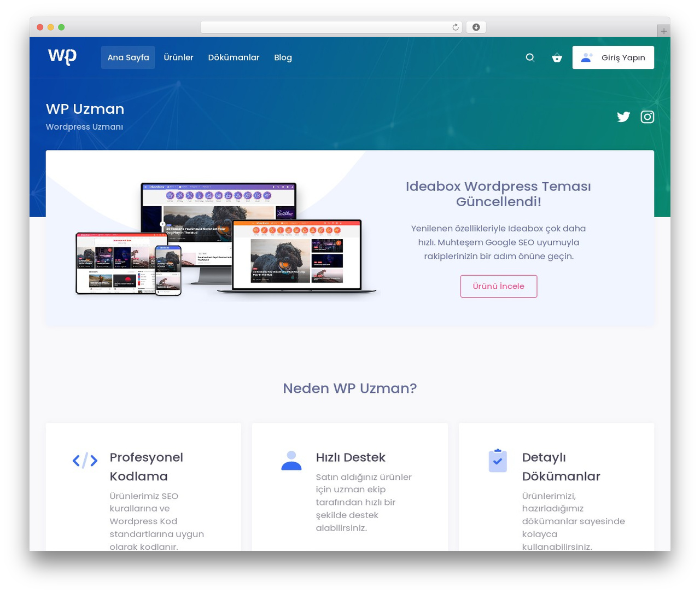Click the browser reload icon

[456, 27]
